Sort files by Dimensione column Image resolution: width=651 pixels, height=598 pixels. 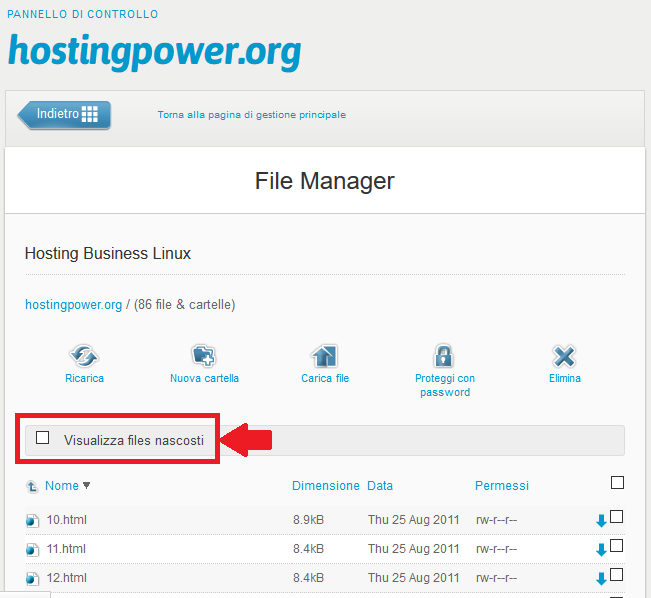click(x=325, y=486)
